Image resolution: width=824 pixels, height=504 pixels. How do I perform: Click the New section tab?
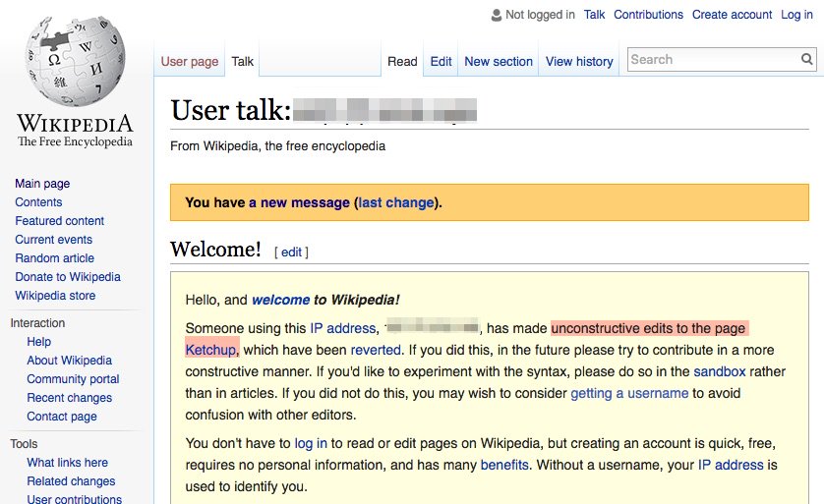(499, 62)
